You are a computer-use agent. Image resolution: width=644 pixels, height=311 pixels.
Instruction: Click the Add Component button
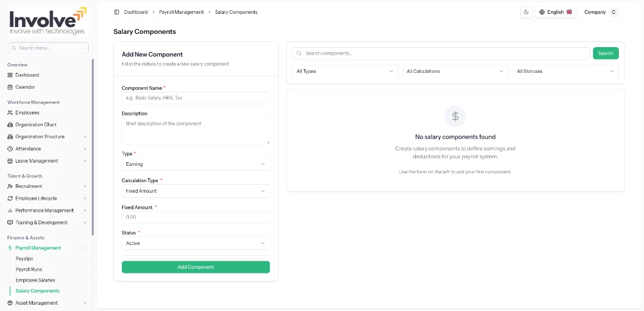click(196, 267)
